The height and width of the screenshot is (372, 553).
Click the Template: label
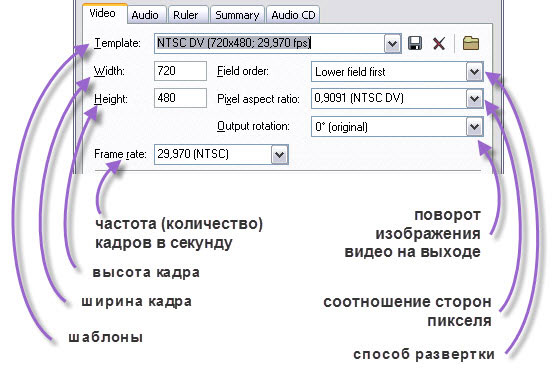[x=117, y=43]
